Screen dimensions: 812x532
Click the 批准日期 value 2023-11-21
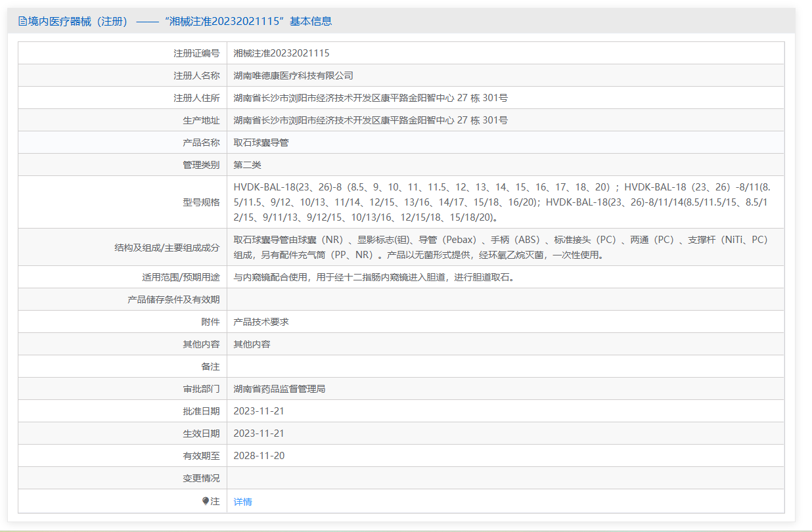click(x=259, y=411)
